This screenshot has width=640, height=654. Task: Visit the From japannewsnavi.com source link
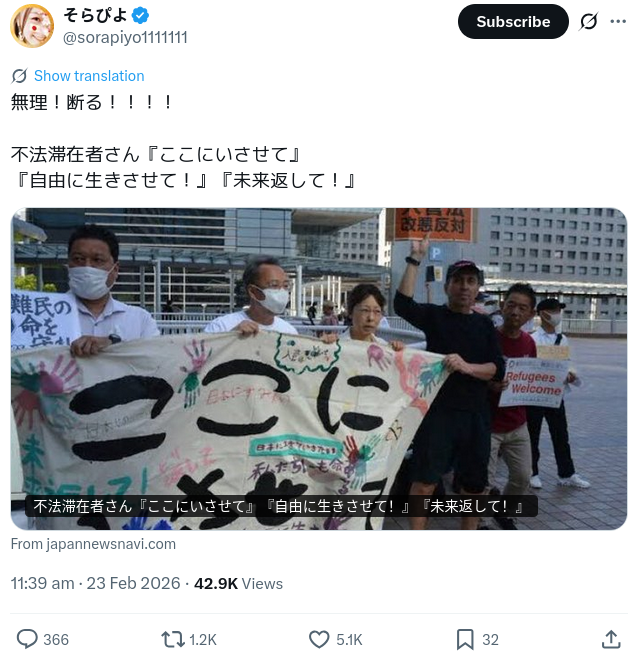tap(93, 544)
